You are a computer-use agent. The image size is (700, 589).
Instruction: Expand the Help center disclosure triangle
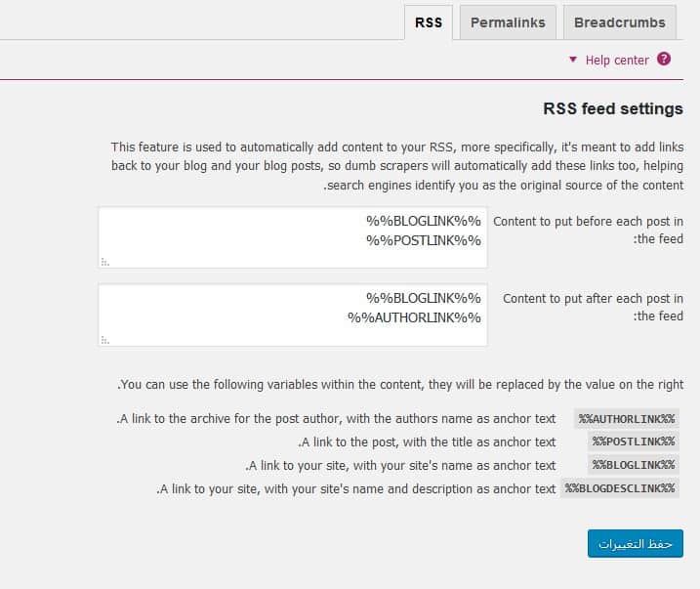click(x=573, y=60)
